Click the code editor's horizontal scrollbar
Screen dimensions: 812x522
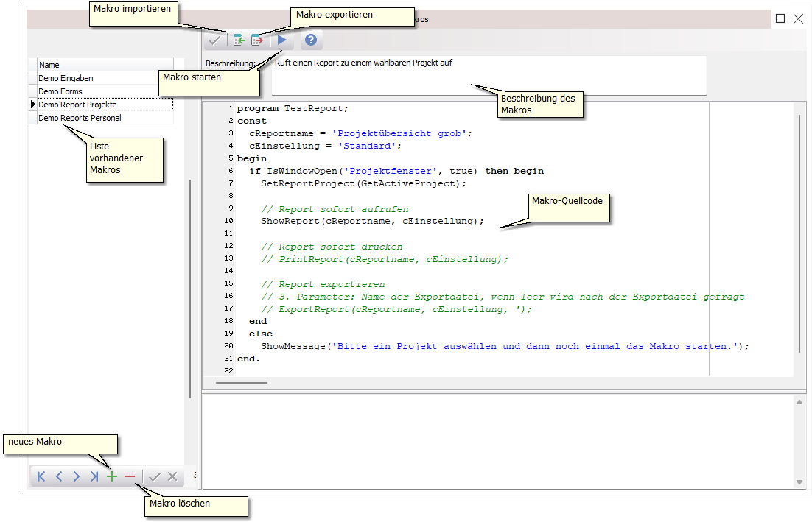[242, 383]
